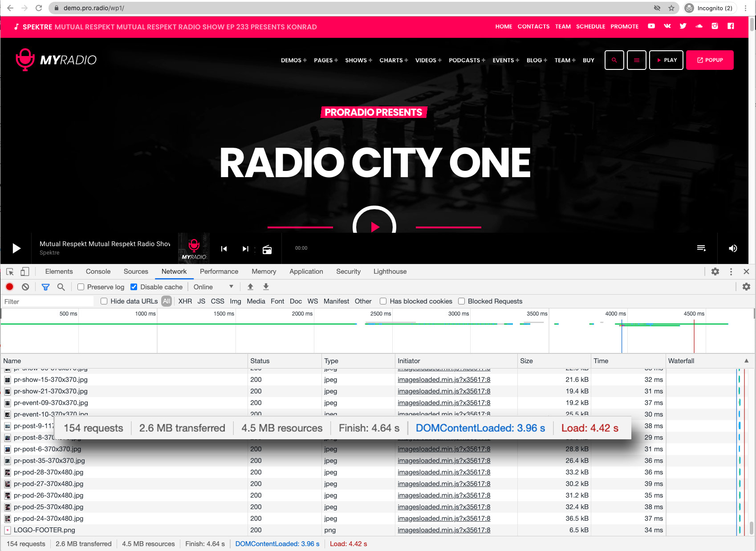Open the SCHEDULE link in top bar
The height and width of the screenshot is (551, 756).
click(x=590, y=27)
